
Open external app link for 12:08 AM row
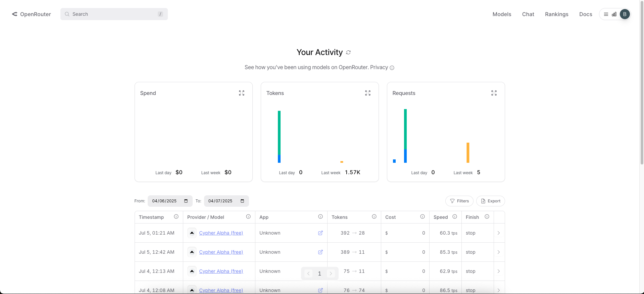click(320, 290)
